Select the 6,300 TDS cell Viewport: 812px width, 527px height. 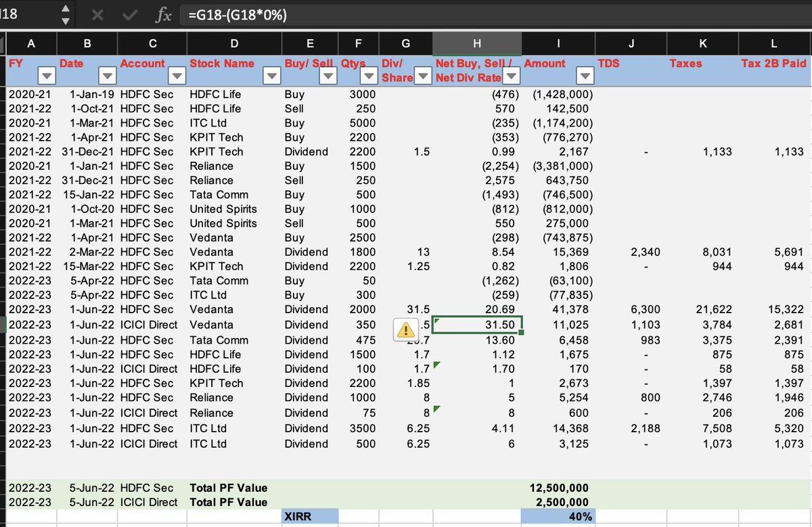pyautogui.click(x=630, y=309)
